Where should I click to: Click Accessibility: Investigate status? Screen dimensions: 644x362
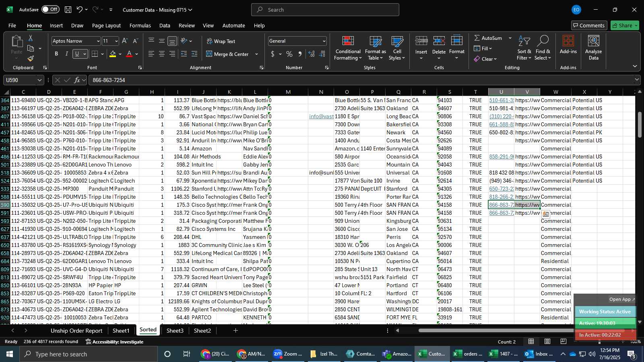click(x=115, y=341)
